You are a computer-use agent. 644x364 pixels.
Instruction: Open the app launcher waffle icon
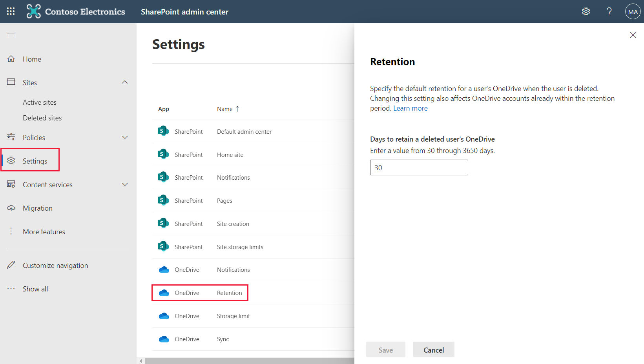tap(11, 11)
